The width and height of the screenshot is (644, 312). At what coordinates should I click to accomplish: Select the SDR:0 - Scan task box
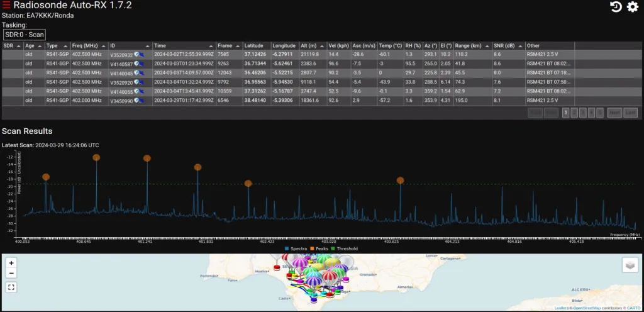click(25, 35)
